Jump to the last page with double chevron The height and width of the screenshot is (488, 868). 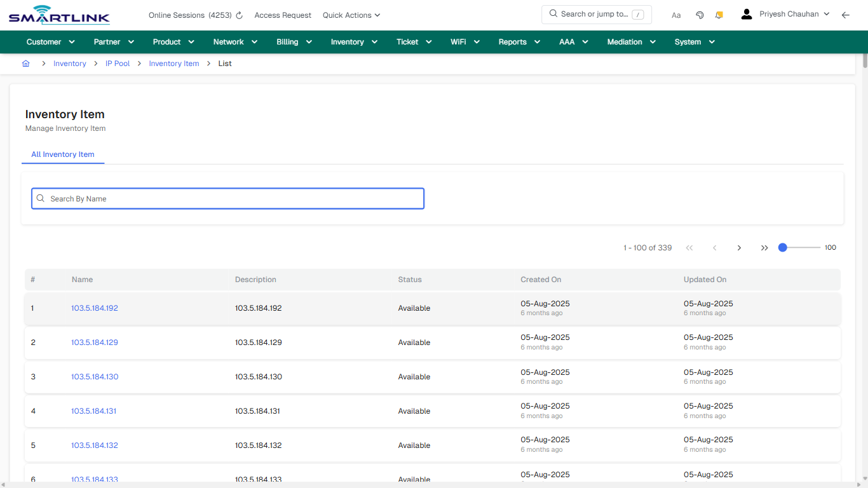[x=764, y=248]
